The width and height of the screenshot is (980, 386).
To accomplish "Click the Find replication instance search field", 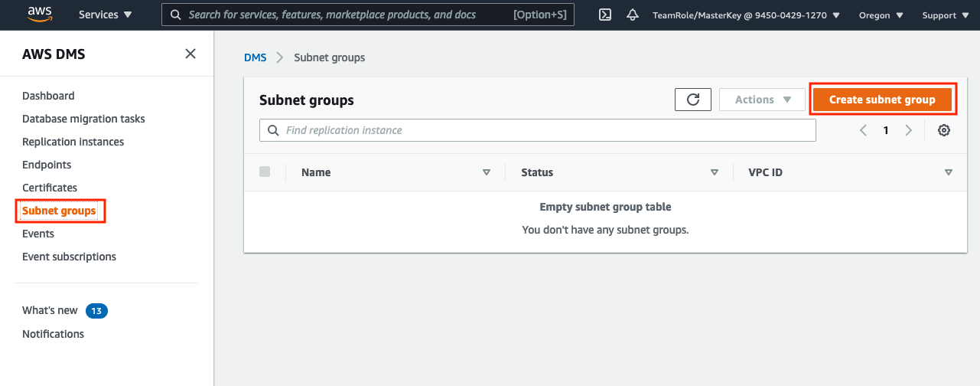I will (x=538, y=130).
